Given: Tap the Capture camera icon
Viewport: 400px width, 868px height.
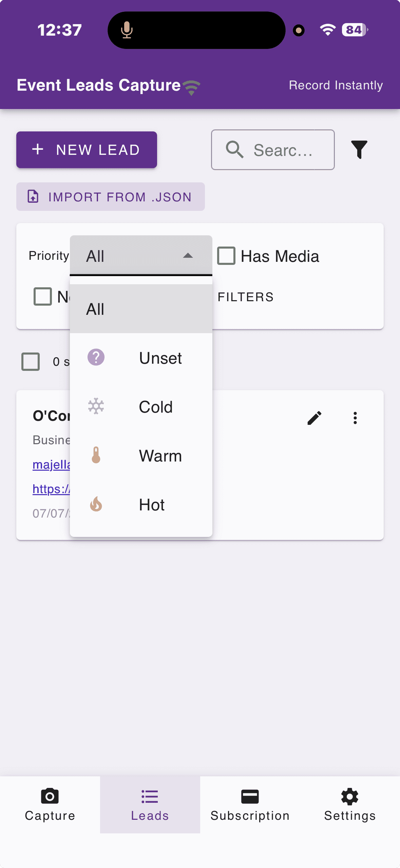Looking at the screenshot, I should [50, 796].
